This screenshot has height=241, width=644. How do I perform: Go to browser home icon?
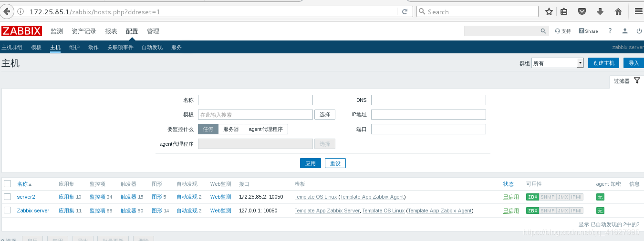(x=618, y=11)
